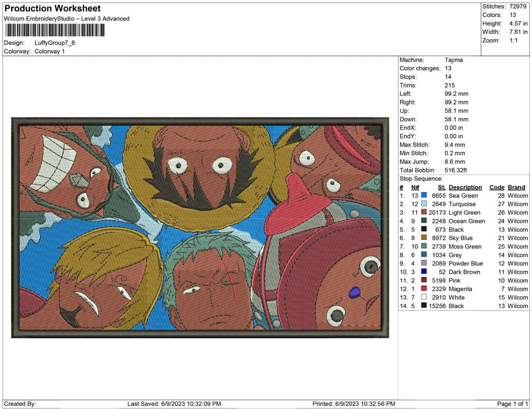
Task: Select the Magenta color swatch
Action: [424, 288]
